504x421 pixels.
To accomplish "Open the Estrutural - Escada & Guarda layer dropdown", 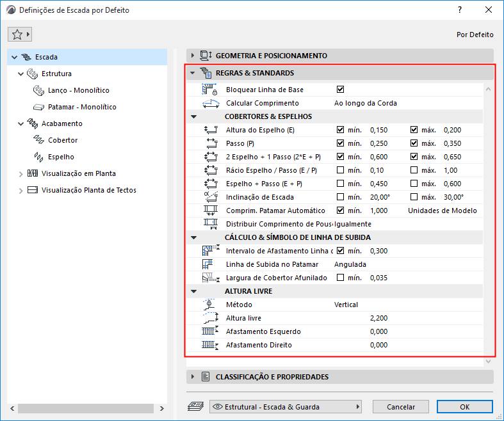I will 286,407.
